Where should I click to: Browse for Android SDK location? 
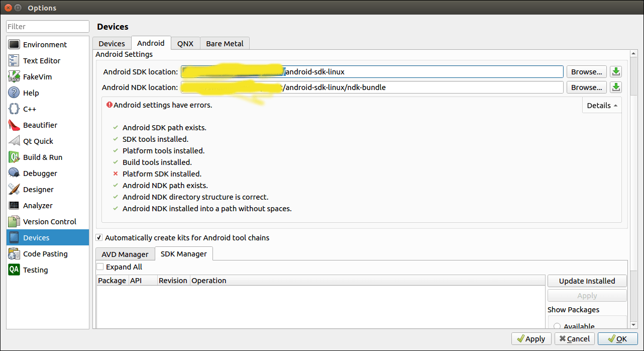[587, 72]
